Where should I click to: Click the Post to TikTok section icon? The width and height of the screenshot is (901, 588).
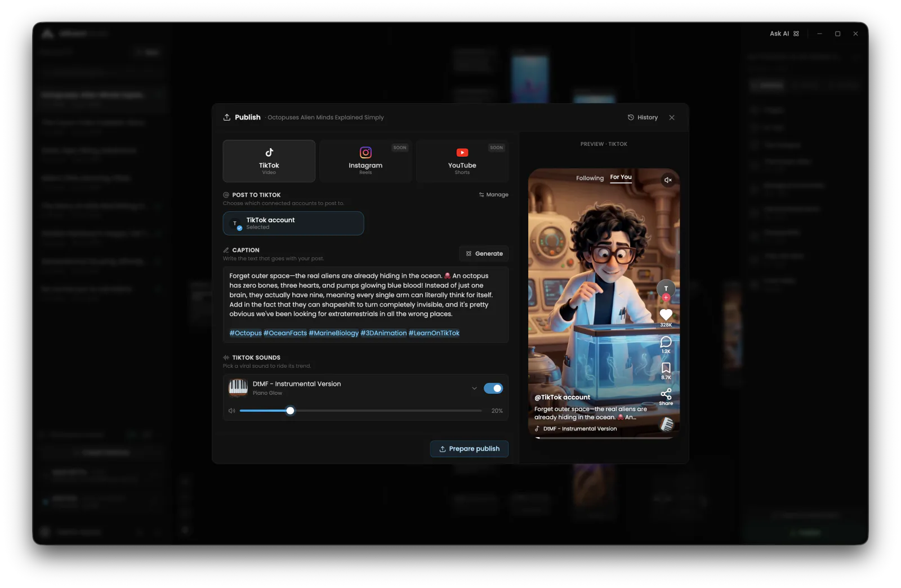(226, 195)
